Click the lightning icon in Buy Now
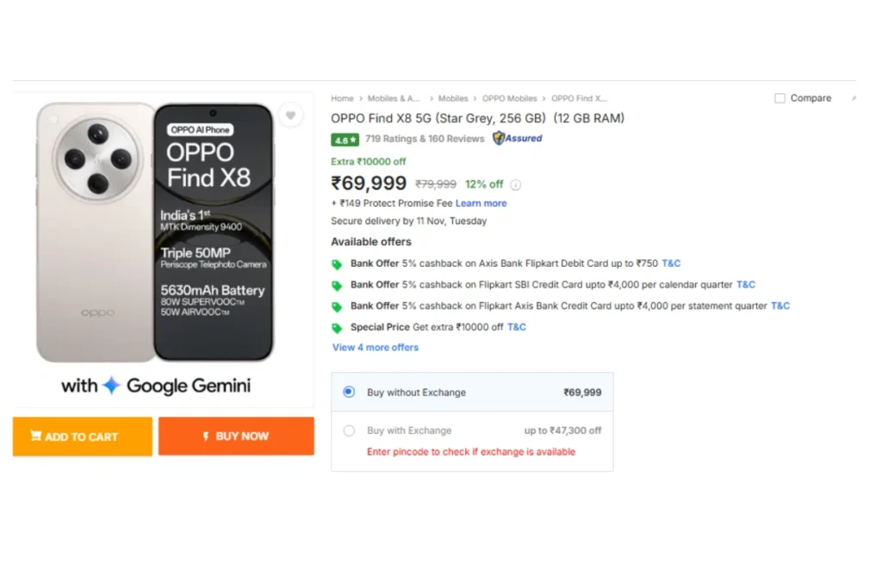Screen dimensions: 882x588 (x=206, y=436)
